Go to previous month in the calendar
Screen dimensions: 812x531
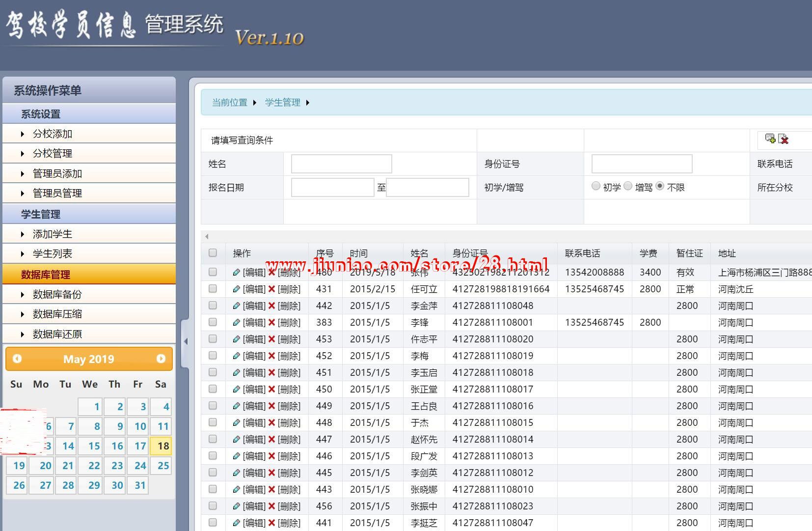click(x=17, y=359)
